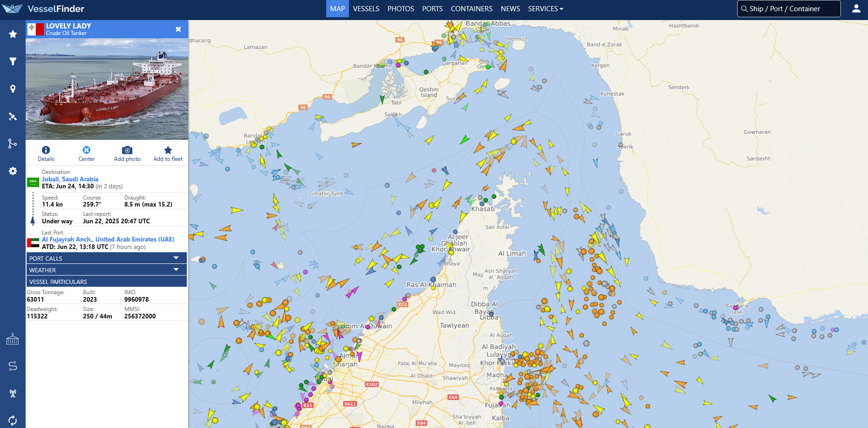Click the Lamazan map label

tap(255, 47)
